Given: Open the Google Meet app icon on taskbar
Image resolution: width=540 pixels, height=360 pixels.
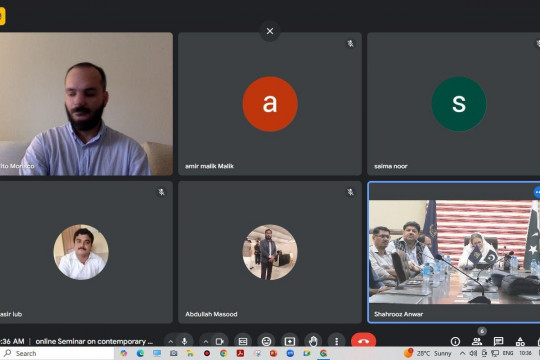Looking at the screenshot, I should click(x=307, y=353).
